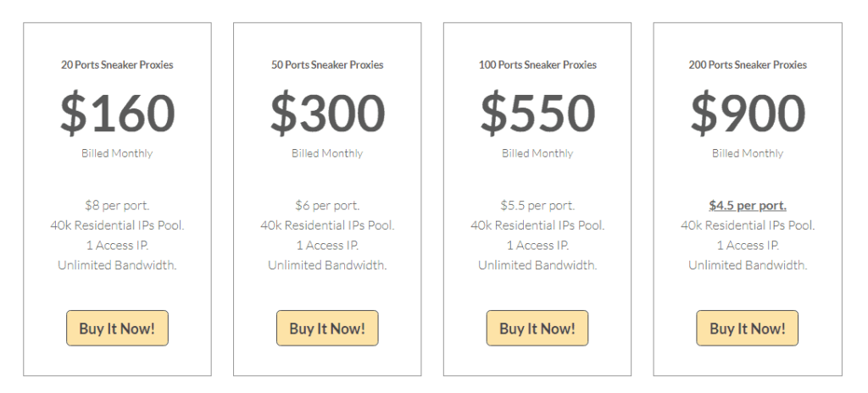This screenshot has width=868, height=393.
Task: Buy the 200 Ports plan now
Action: click(748, 328)
